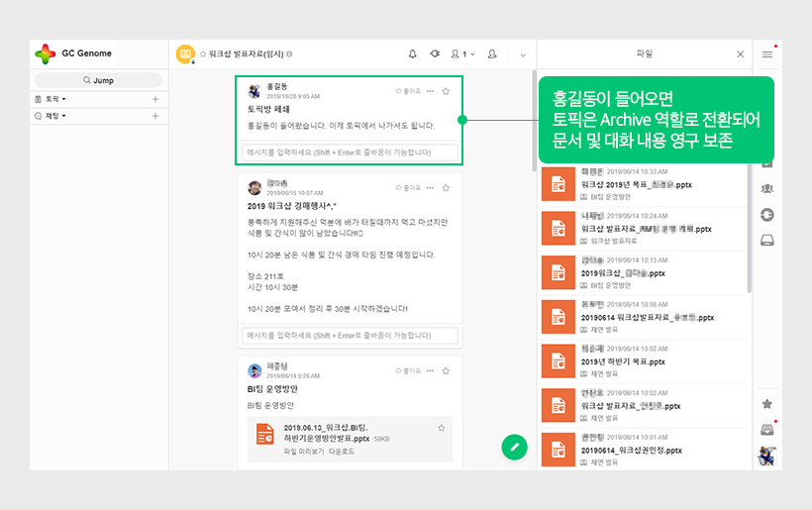Click the green pencil compose button
812x510 pixels.
point(513,447)
